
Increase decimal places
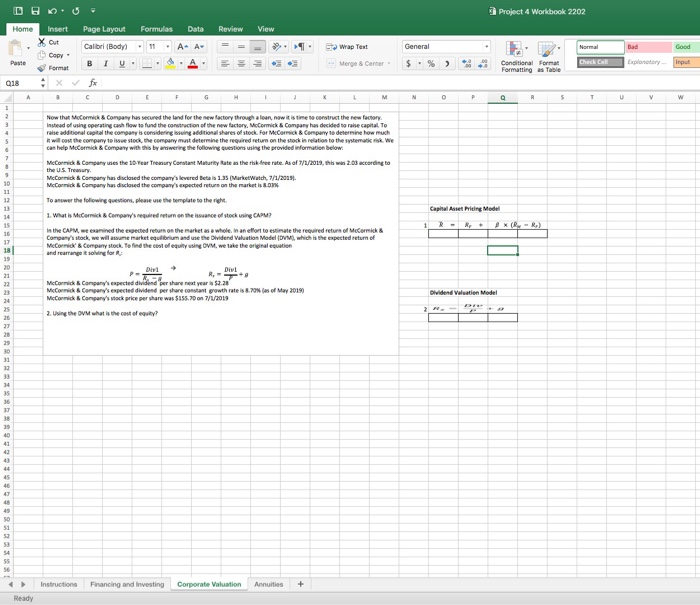coord(466,63)
